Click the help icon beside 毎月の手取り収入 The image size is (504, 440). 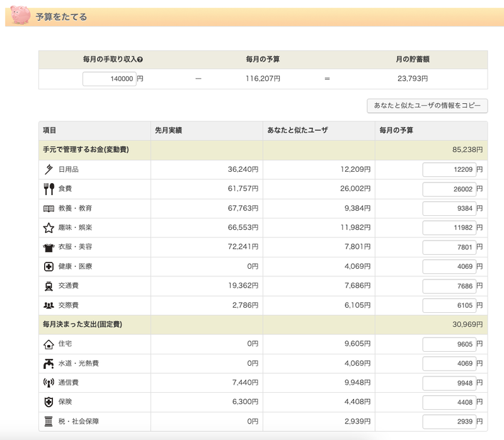(140, 60)
